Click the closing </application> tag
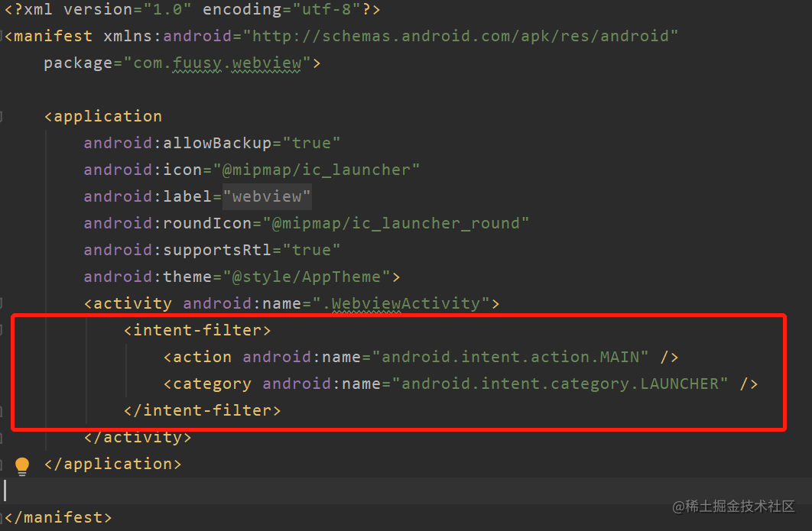Image resolution: width=812 pixels, height=531 pixels. 113,465
